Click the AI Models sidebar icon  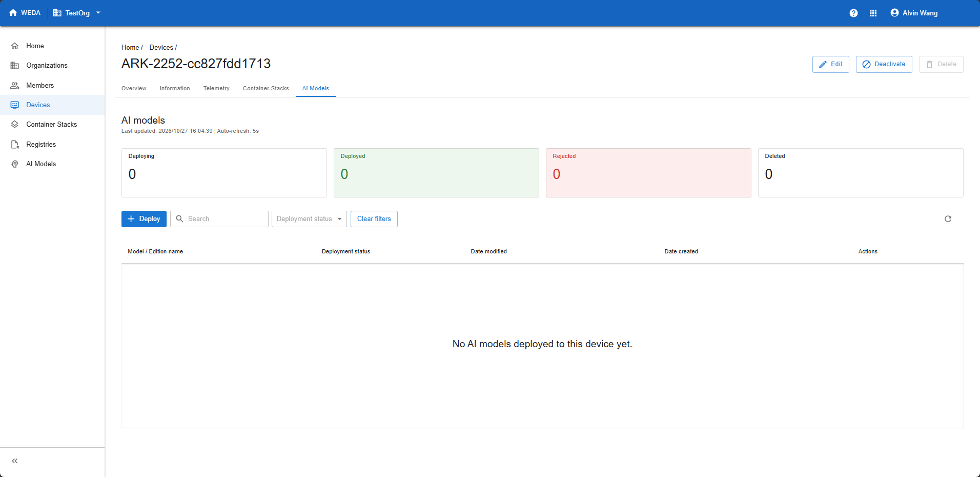tap(15, 164)
